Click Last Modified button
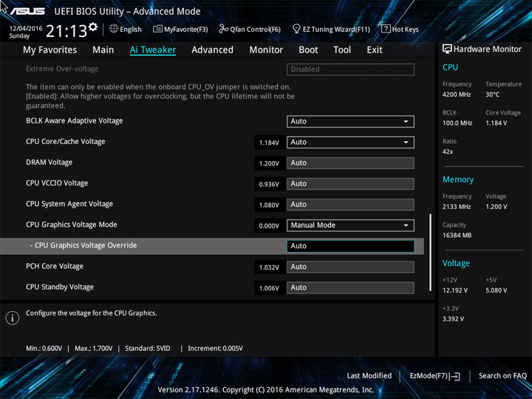Image resolution: width=532 pixels, height=399 pixels. coord(369,376)
